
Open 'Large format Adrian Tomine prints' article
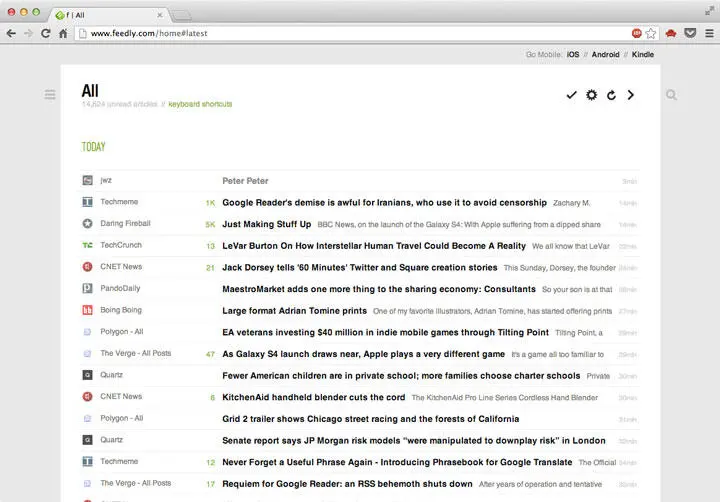point(294,310)
